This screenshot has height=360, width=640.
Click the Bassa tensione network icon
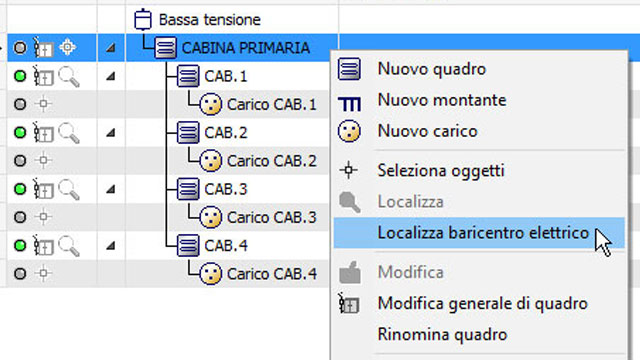pyautogui.click(x=142, y=19)
